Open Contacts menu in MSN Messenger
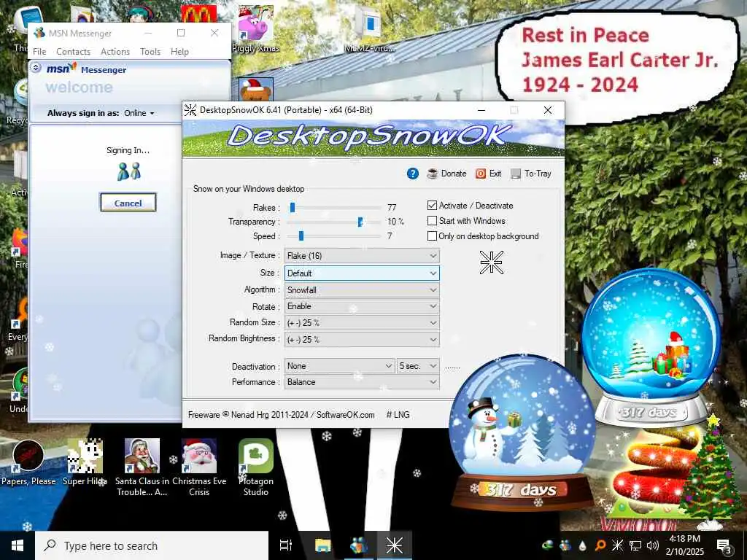Viewport: 747px width, 560px height. coord(73,52)
